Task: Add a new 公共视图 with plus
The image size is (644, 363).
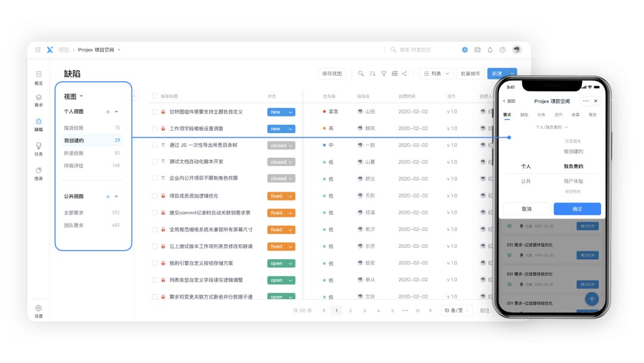Action: click(107, 196)
